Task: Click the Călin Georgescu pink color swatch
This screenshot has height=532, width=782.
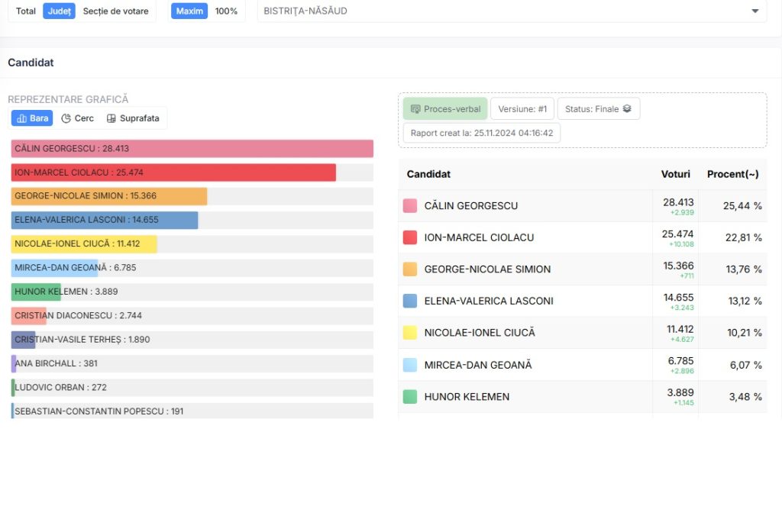Action: [x=410, y=206]
